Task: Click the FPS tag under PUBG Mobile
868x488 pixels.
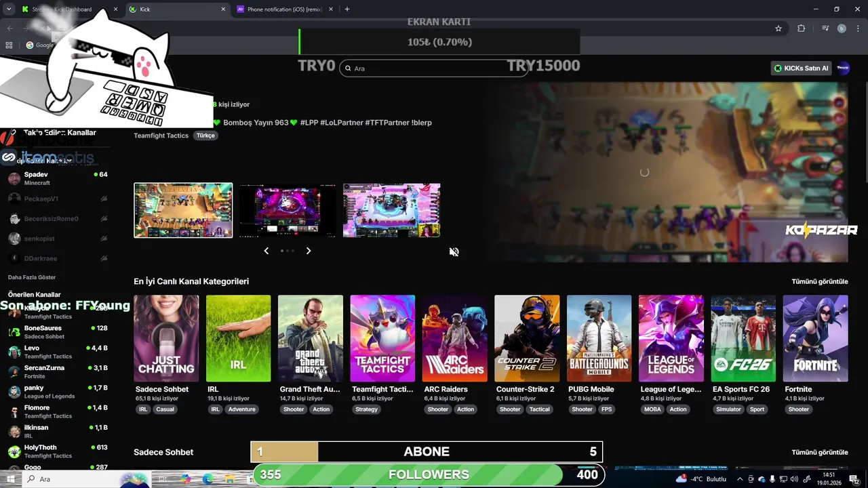Action: point(606,409)
